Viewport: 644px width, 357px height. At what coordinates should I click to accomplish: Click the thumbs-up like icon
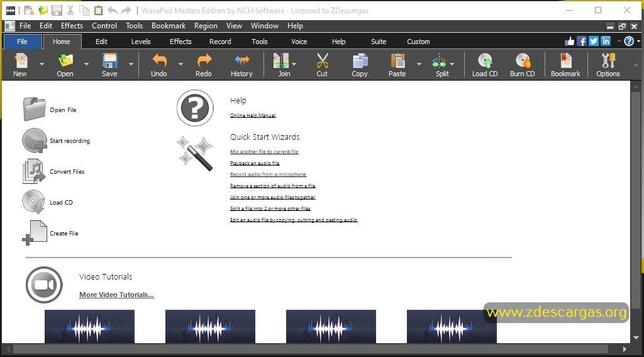click(570, 41)
